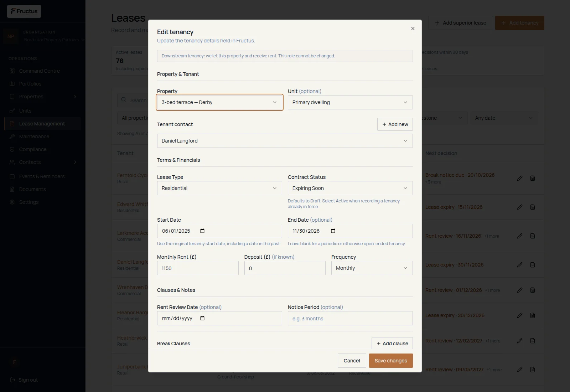Click the Notice Period input field
This screenshot has width=570, height=392.
(x=350, y=318)
